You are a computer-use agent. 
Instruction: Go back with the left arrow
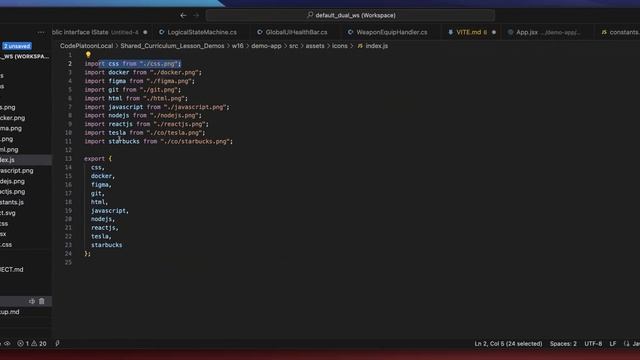pos(183,16)
